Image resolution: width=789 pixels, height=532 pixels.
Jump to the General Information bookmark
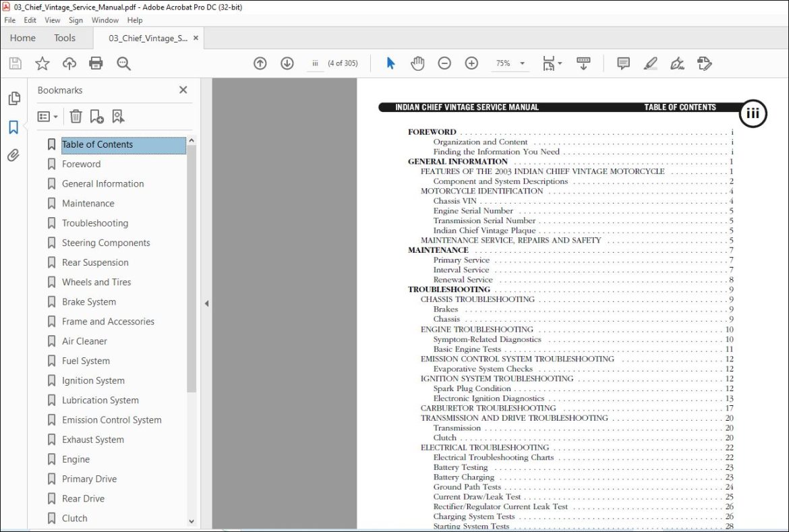[x=103, y=183]
